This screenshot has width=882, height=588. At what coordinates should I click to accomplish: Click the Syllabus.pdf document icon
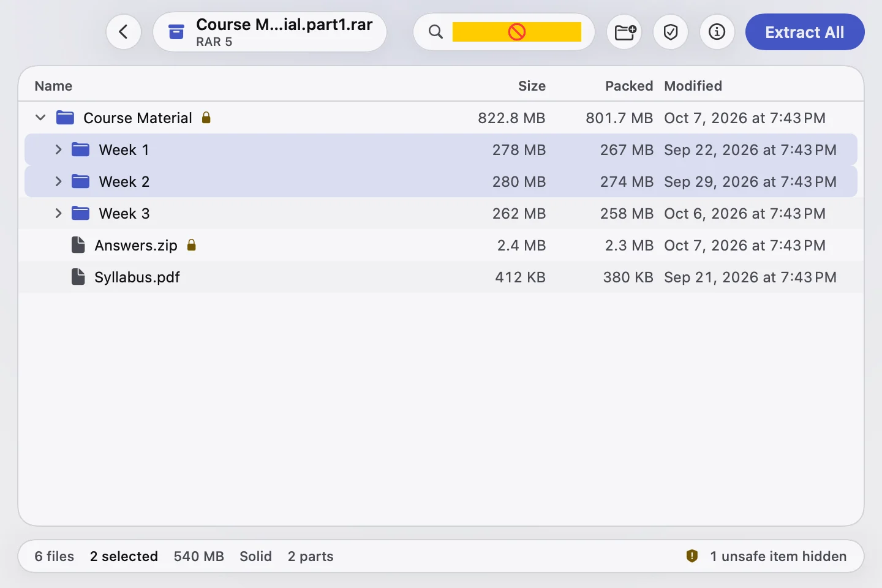coord(78,277)
